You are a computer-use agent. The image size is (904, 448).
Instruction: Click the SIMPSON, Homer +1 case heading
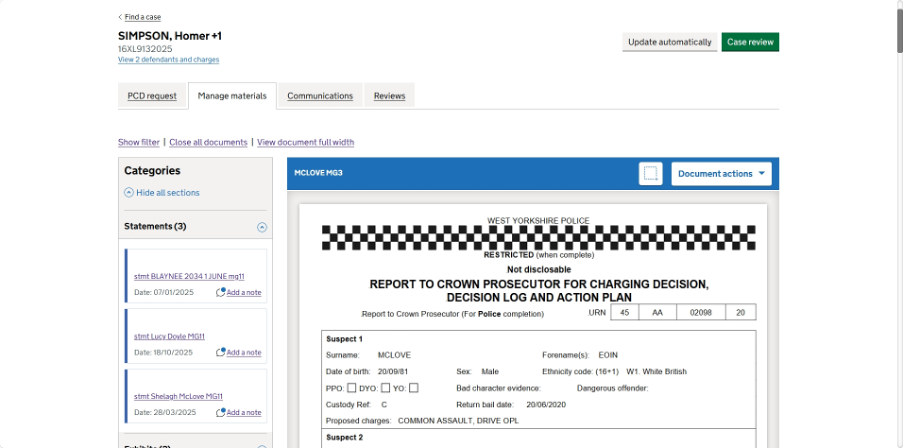(170, 36)
